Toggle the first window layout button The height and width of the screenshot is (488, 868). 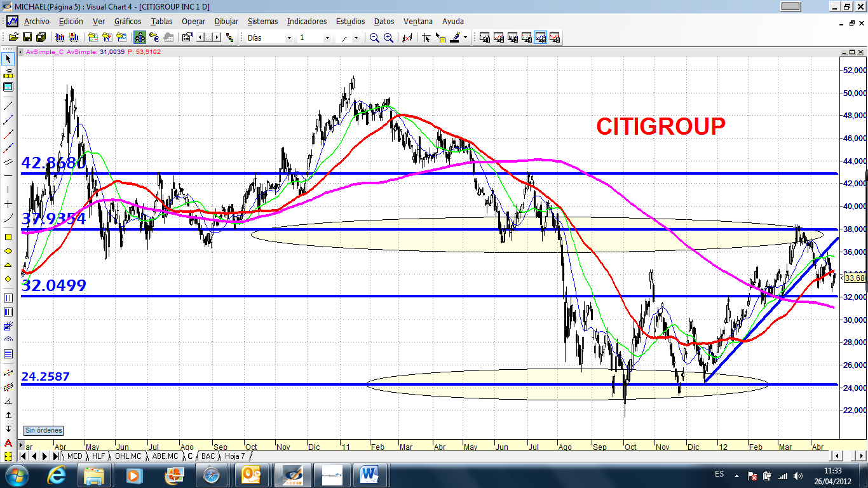(x=485, y=37)
